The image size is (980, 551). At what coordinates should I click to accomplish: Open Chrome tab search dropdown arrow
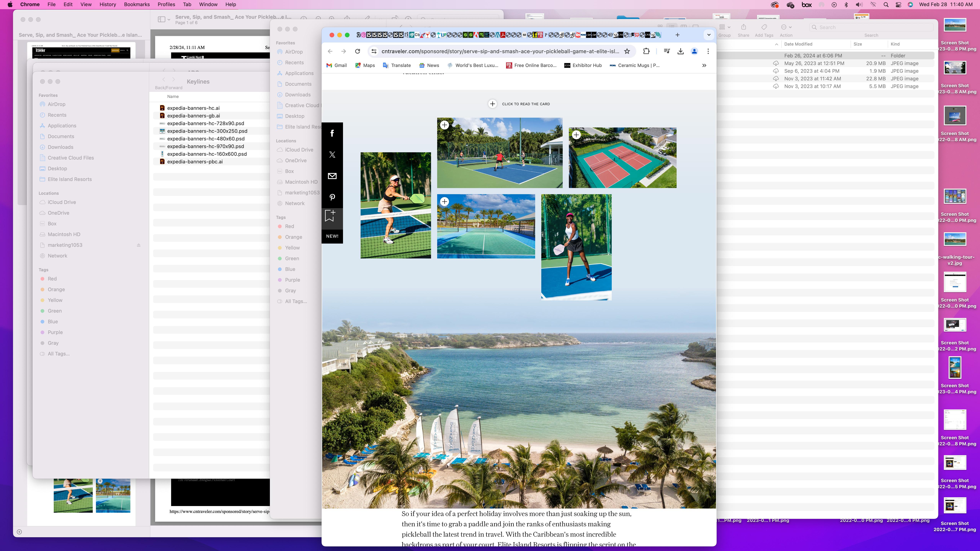[x=708, y=35]
